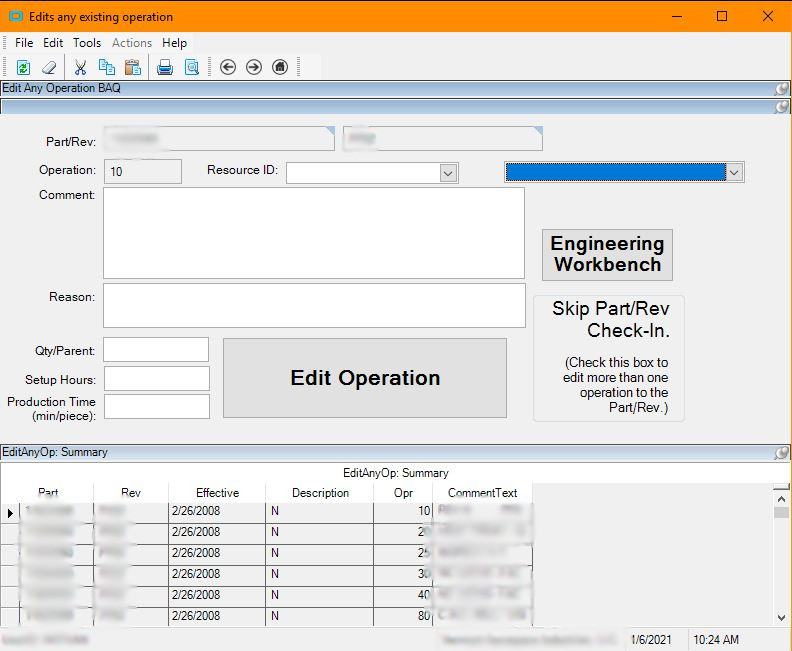
Task: Click the Back arrow icon
Action: click(228, 67)
